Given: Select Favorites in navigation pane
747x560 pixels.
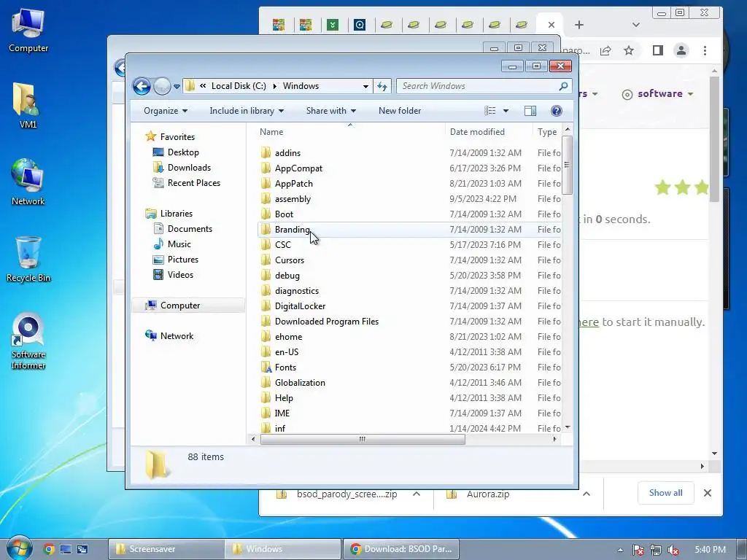Looking at the screenshot, I should pos(177,137).
